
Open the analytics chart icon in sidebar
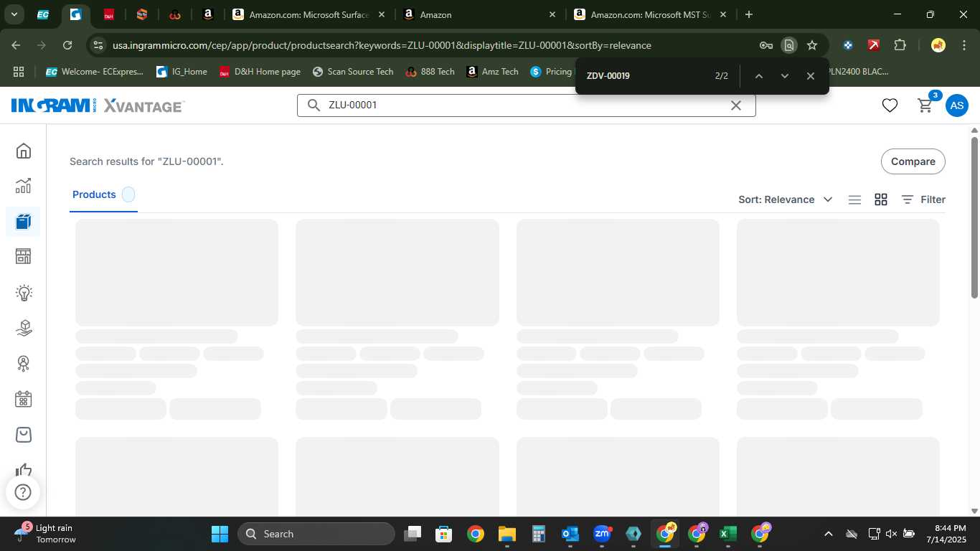click(24, 186)
